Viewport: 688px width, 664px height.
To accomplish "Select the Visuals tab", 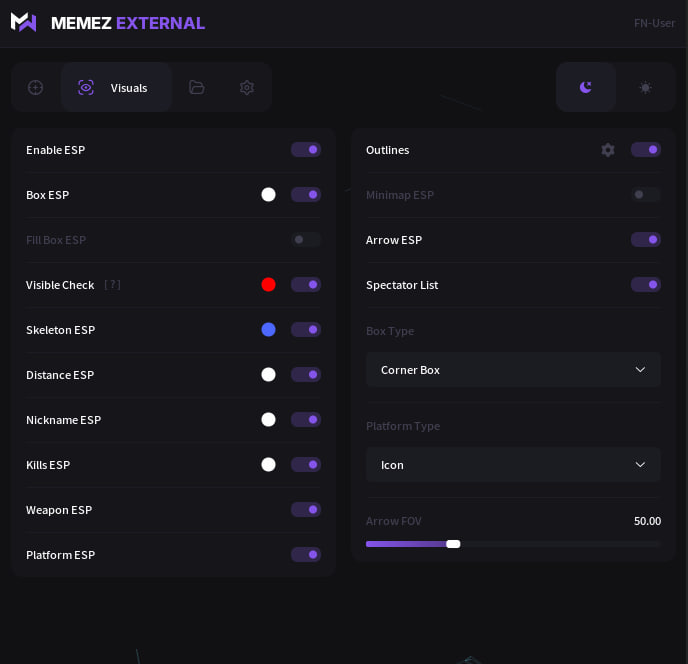I will pyautogui.click(x=115, y=87).
